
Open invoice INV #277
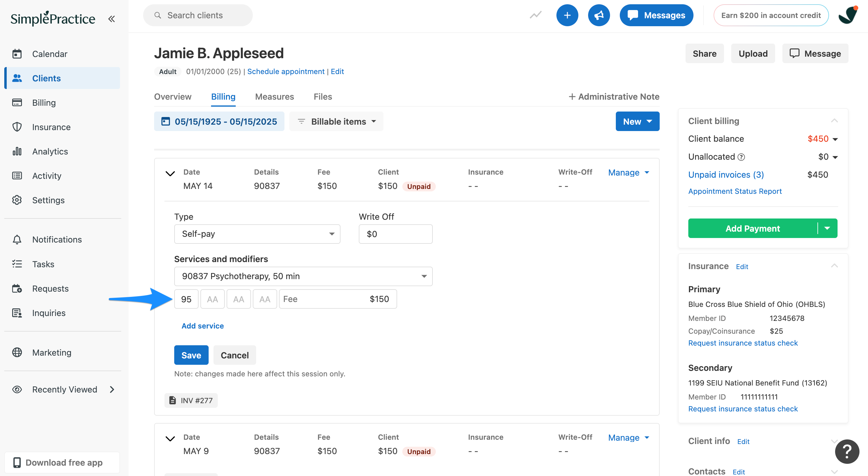click(191, 400)
